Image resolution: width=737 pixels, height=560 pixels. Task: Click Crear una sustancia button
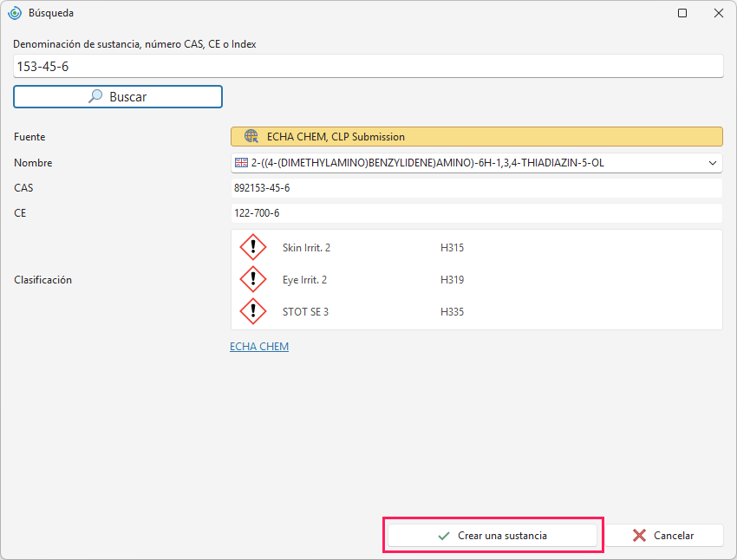pyautogui.click(x=492, y=536)
